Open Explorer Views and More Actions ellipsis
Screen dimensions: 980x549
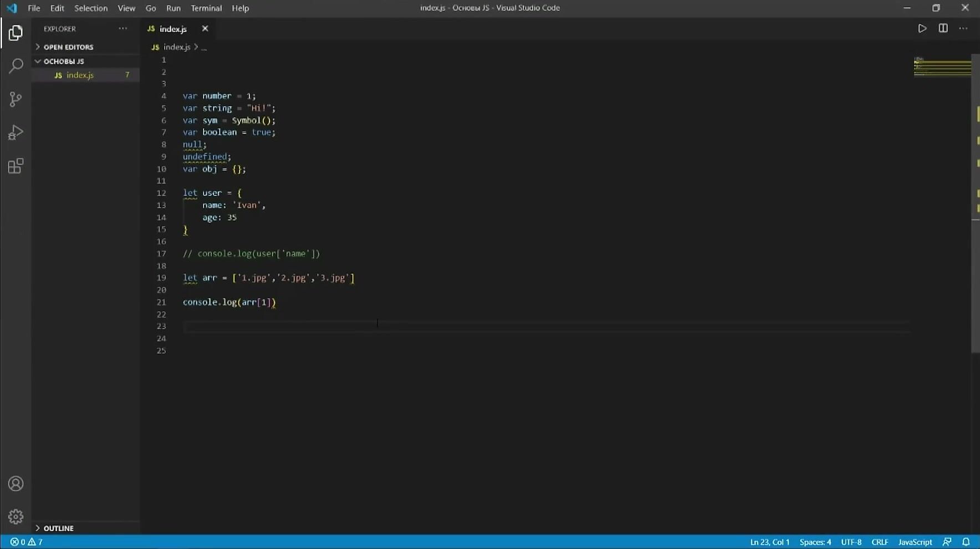(122, 28)
